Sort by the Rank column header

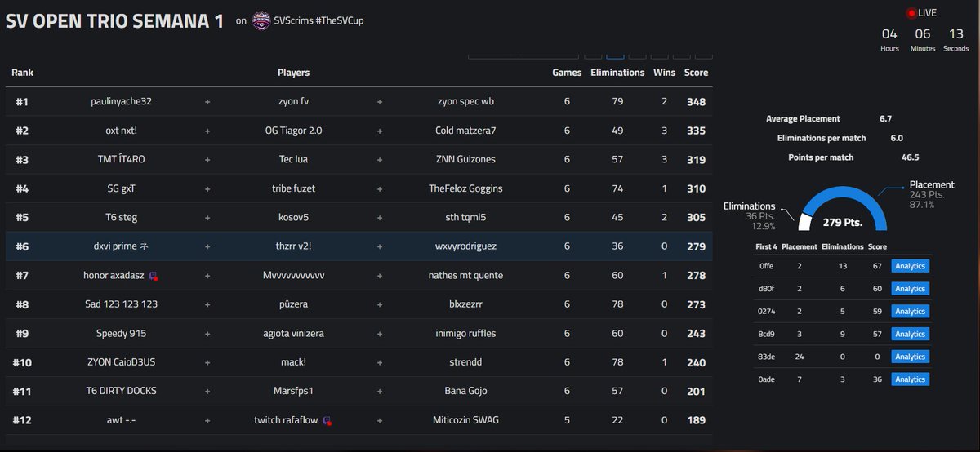click(22, 73)
